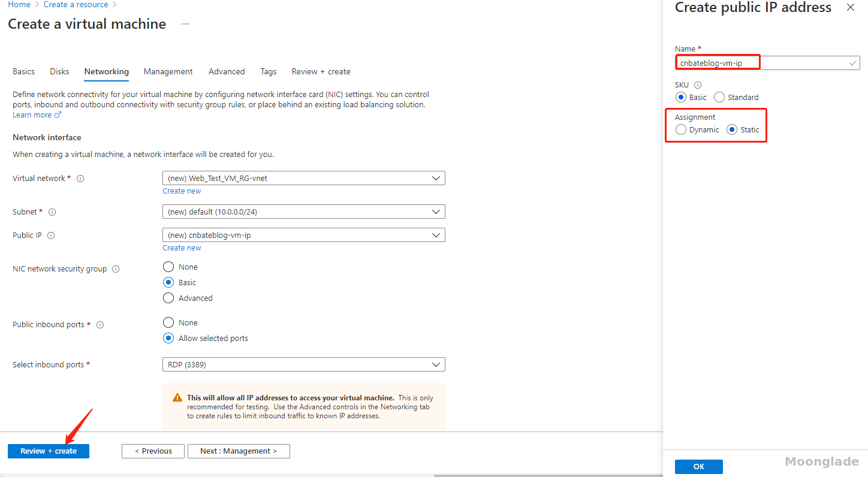Viewport: 868px width, 477px height.
Task: Select Advanced NIC network security group option
Action: [168, 298]
